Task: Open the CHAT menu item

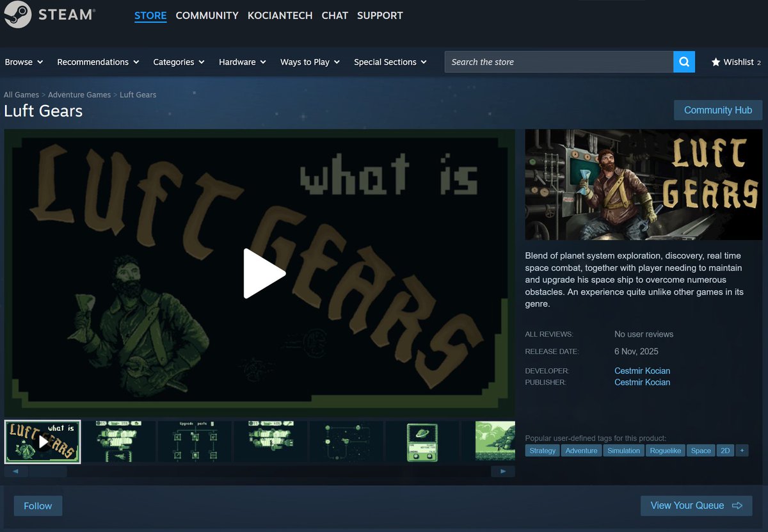Action: (x=335, y=15)
